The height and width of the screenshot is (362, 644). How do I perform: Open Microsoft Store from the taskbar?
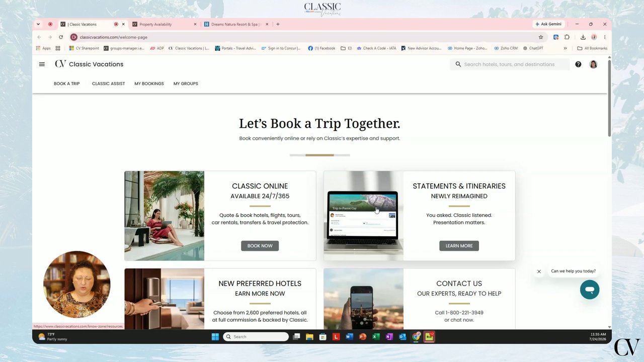[323, 337]
